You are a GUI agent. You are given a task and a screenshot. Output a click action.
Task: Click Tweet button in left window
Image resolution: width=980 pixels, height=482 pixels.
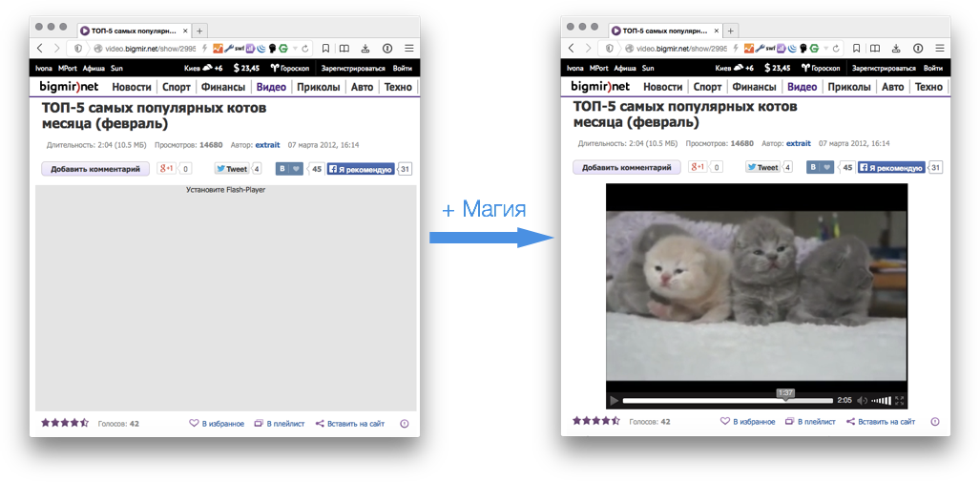coord(231,168)
